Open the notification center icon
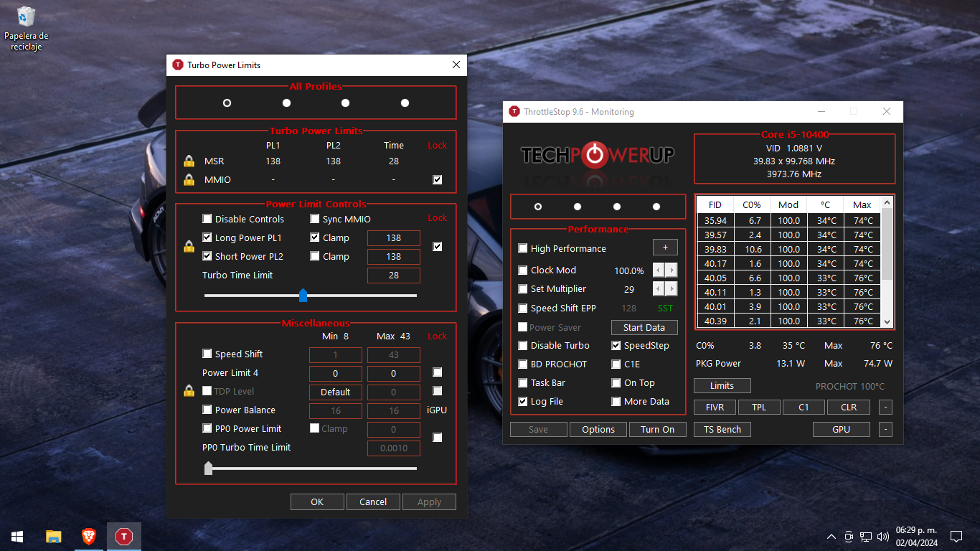The width and height of the screenshot is (980, 551). 956,536
